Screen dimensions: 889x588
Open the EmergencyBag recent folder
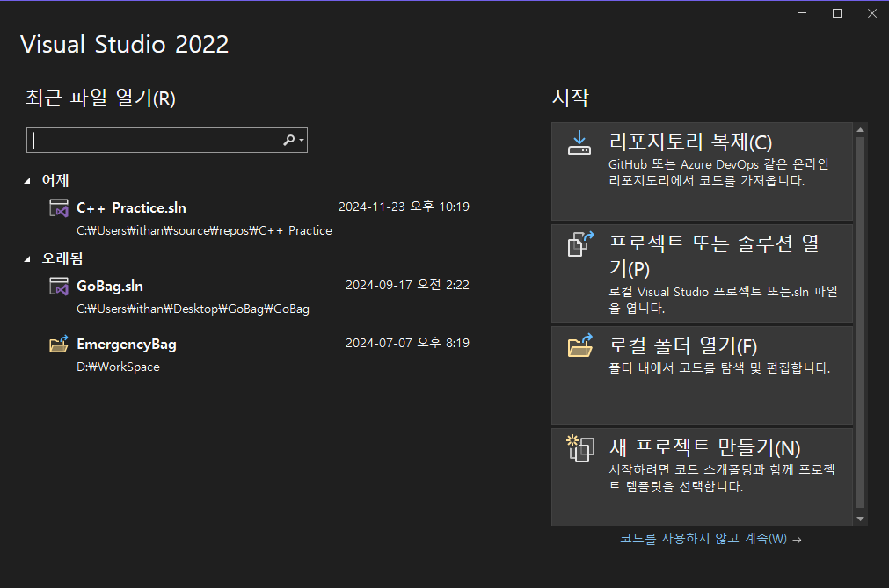click(x=259, y=354)
